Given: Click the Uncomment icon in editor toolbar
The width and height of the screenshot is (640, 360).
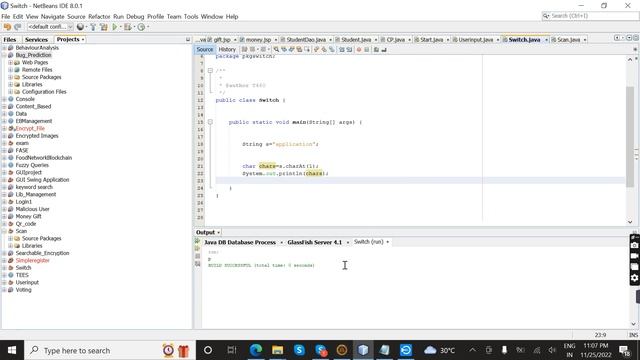Looking at the screenshot, I should coord(384,50).
